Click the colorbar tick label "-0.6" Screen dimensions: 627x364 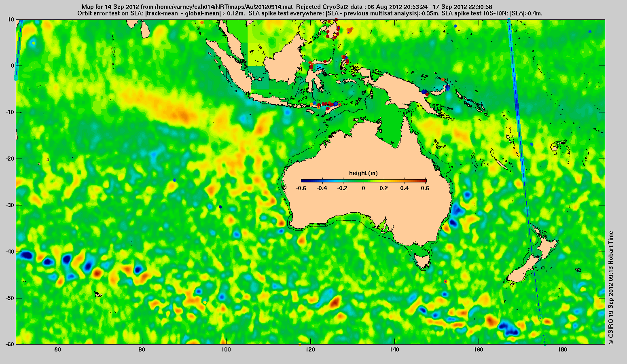click(301, 188)
